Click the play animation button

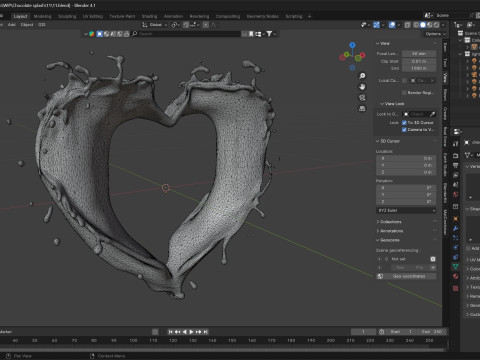(191, 332)
